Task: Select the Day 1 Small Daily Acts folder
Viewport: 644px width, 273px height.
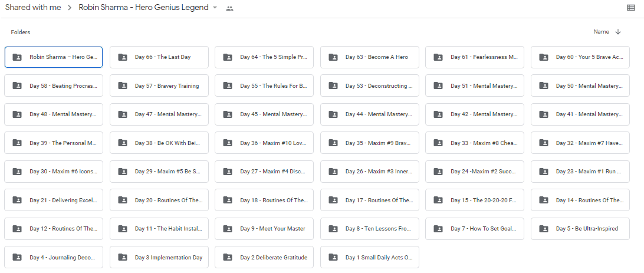Action: tap(370, 258)
